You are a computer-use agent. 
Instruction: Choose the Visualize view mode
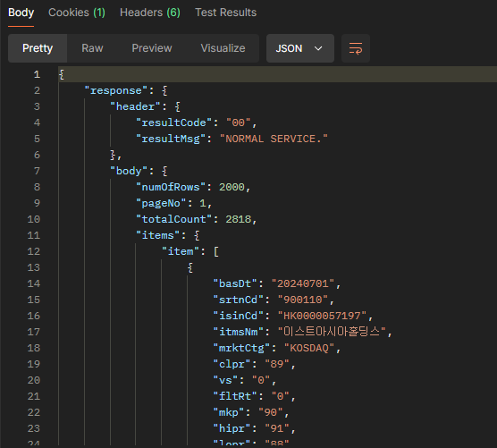tap(223, 48)
